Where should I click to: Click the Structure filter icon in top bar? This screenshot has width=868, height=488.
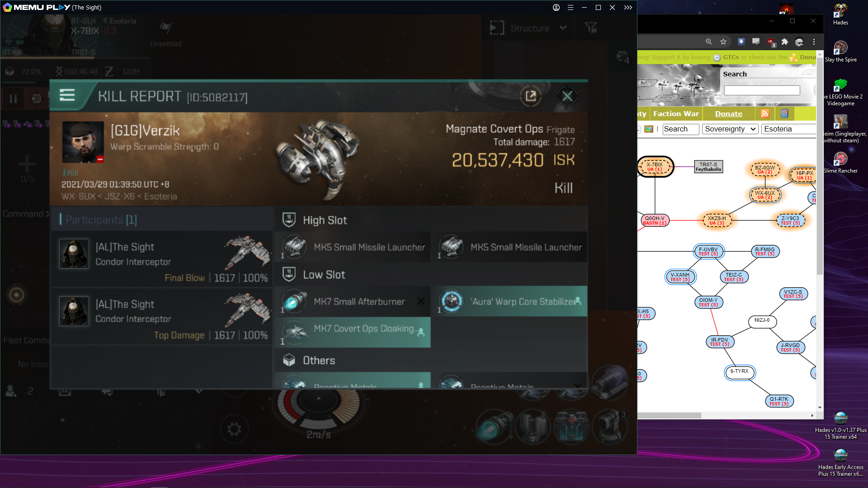tap(591, 28)
